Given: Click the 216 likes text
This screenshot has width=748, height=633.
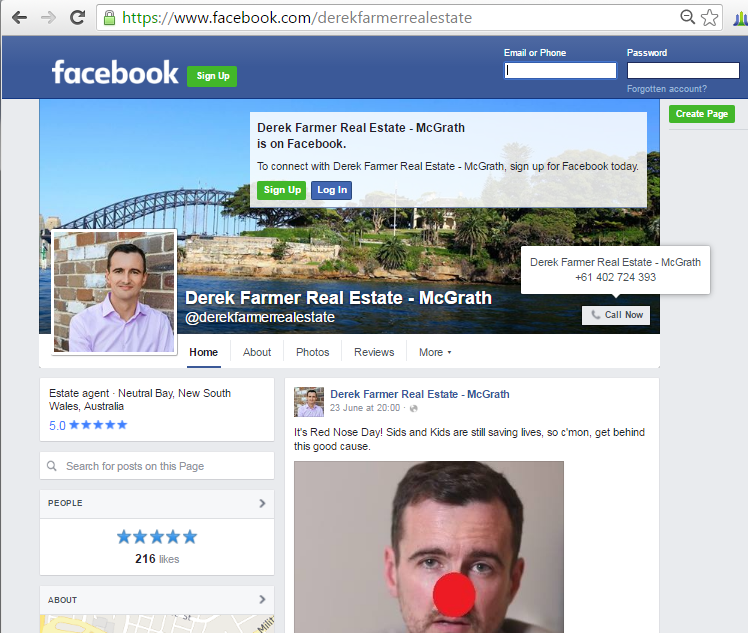Looking at the screenshot, I should pyautogui.click(x=157, y=559).
